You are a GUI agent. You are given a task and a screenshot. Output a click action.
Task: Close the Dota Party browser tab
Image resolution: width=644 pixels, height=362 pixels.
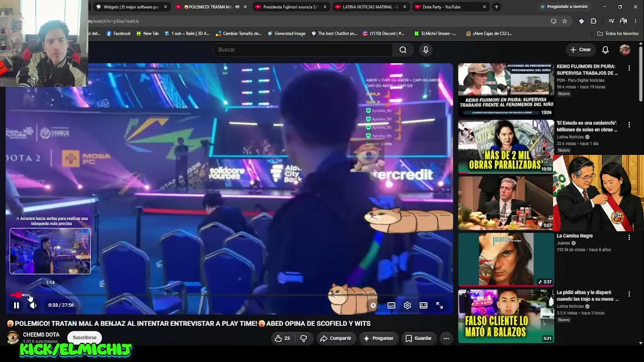coord(485,7)
